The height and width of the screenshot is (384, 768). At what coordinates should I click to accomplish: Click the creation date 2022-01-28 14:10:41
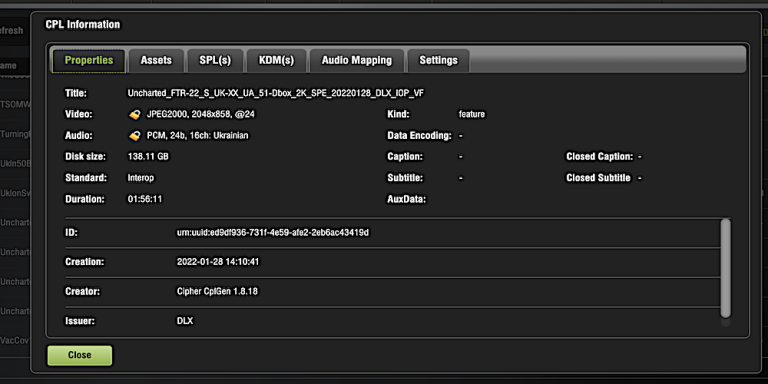[218, 262]
